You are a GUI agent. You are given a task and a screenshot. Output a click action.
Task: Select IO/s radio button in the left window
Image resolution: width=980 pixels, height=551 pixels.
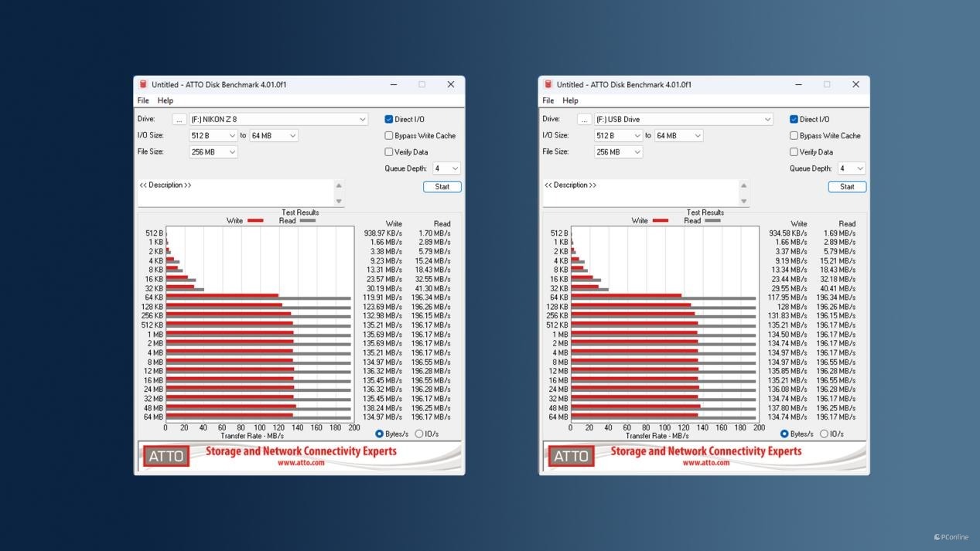coord(419,434)
